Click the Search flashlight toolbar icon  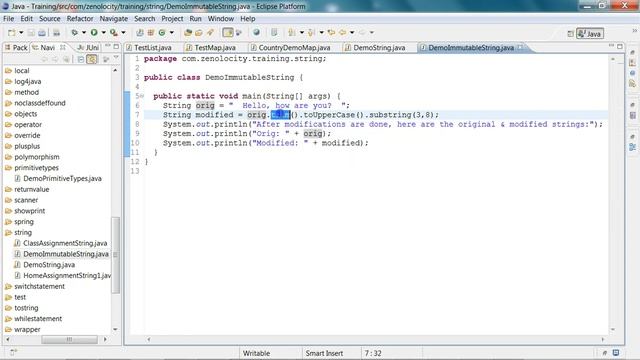tap(210, 33)
